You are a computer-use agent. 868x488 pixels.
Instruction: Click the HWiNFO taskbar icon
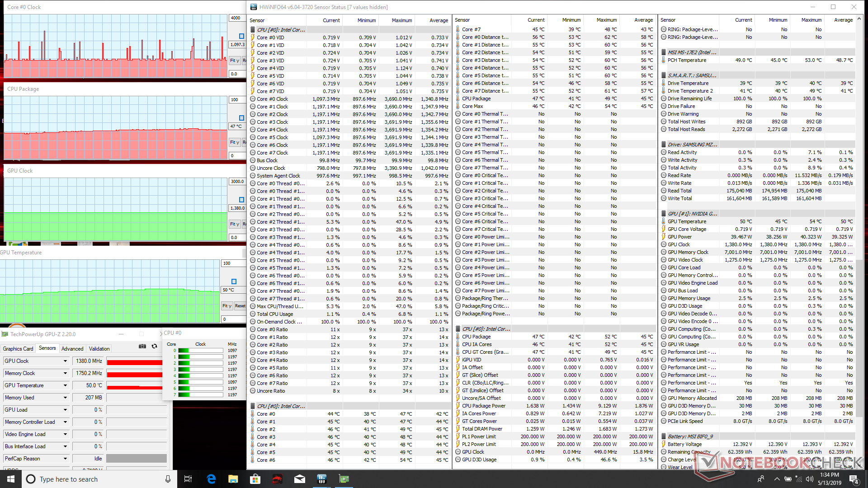point(322,479)
